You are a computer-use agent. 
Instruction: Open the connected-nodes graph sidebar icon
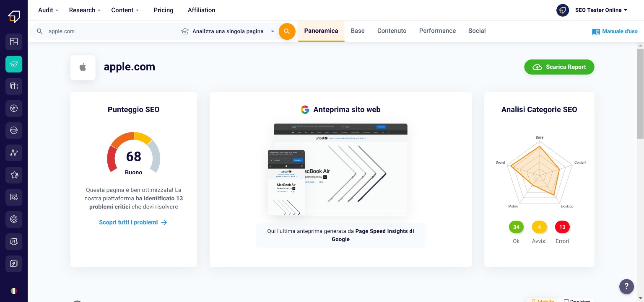(14, 153)
